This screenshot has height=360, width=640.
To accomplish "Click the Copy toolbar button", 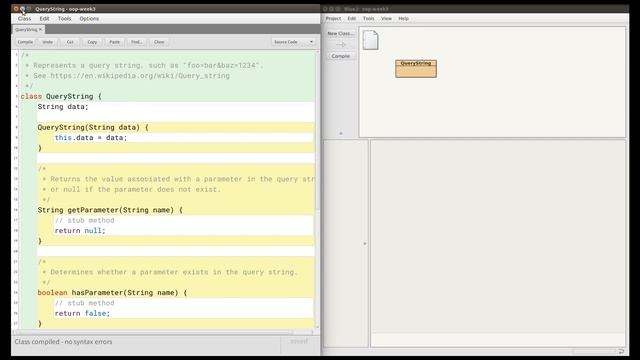I will 92,42.
